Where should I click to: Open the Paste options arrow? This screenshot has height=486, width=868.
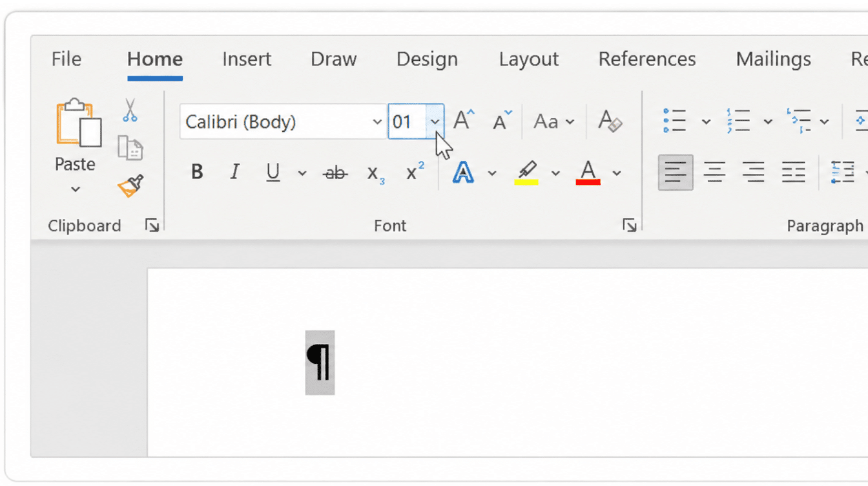[76, 189]
